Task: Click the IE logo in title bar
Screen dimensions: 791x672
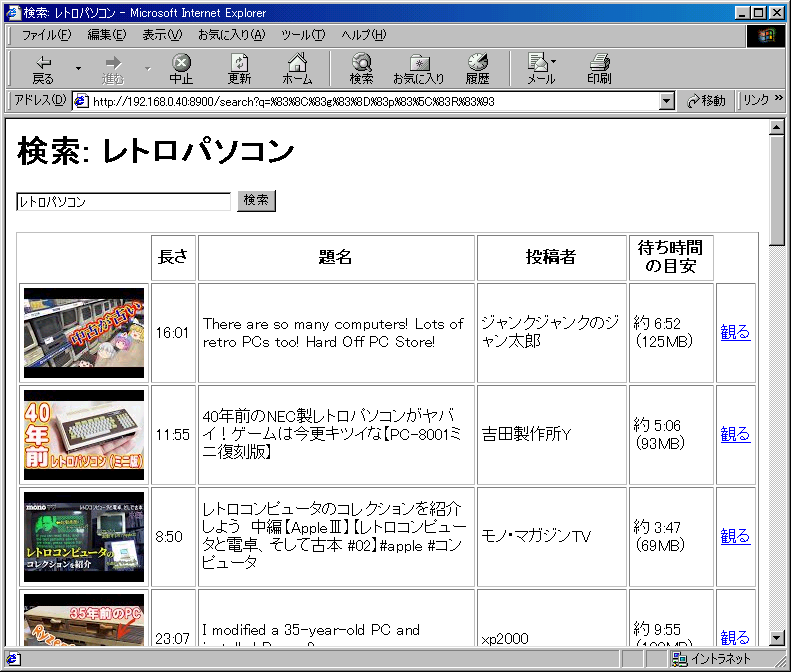Action: click(13, 13)
